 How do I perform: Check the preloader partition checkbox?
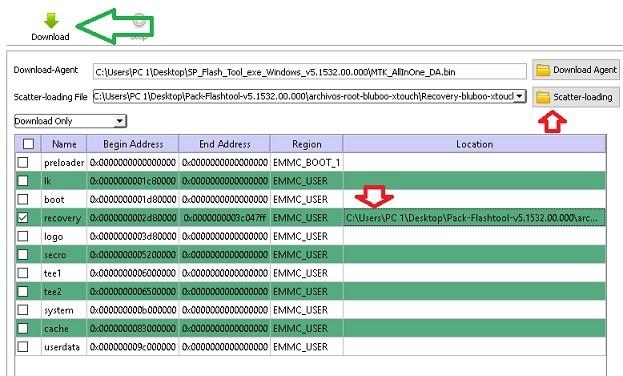coord(23,162)
